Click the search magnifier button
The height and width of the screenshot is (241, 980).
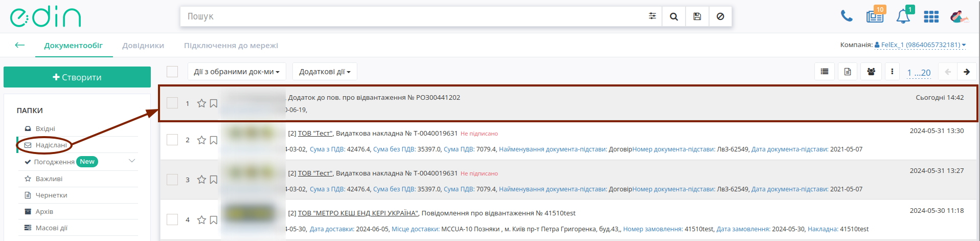(674, 16)
